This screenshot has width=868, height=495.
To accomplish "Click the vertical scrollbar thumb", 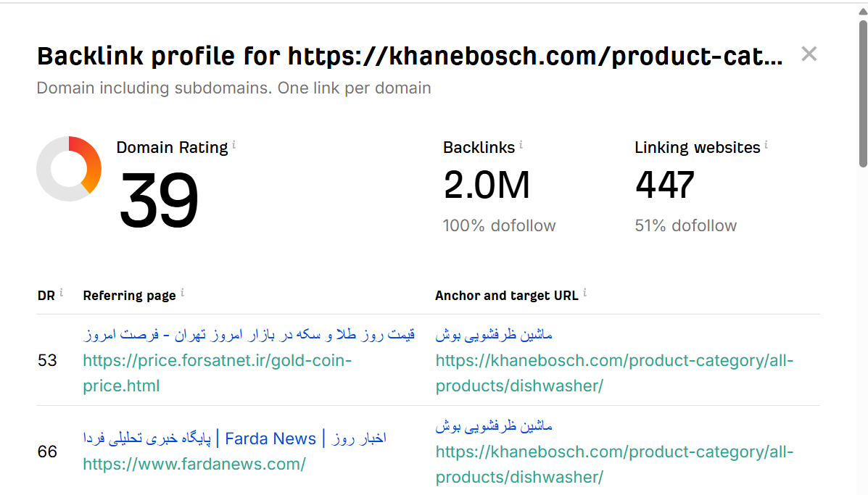I will [863, 94].
